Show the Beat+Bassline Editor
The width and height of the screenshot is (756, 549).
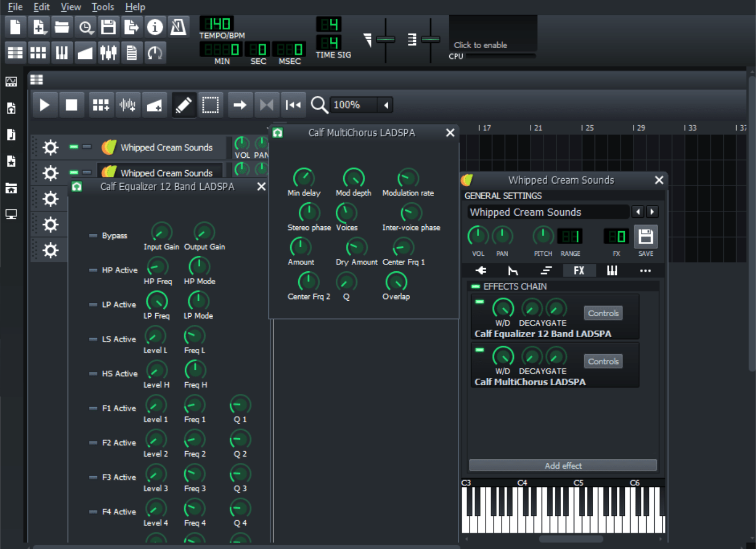(x=39, y=52)
